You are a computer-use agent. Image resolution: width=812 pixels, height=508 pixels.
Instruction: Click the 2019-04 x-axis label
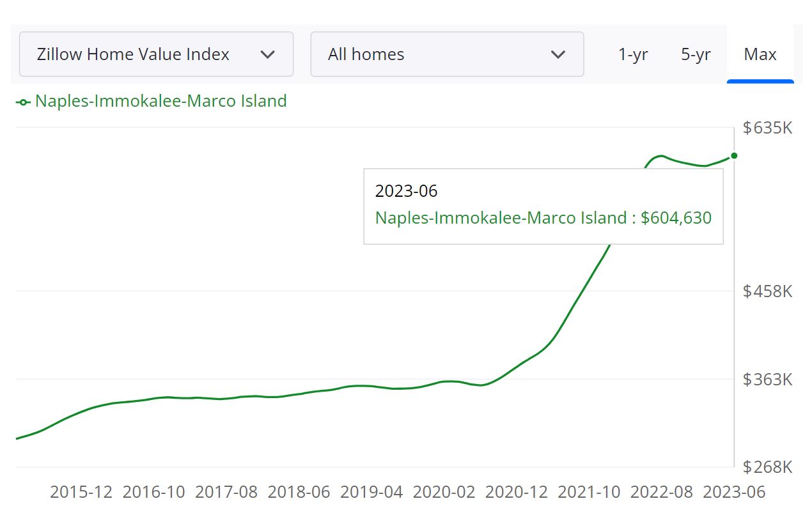372,492
